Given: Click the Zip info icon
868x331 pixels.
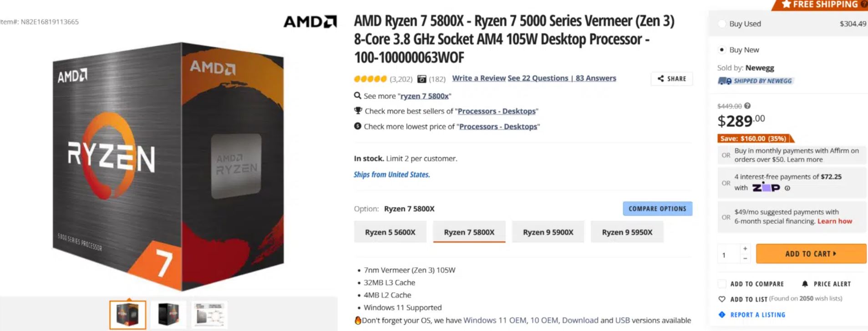Looking at the screenshot, I should [x=787, y=188].
